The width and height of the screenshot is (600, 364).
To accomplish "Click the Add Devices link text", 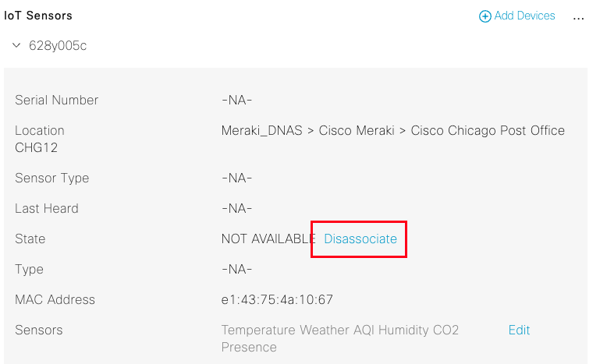I will pos(524,16).
